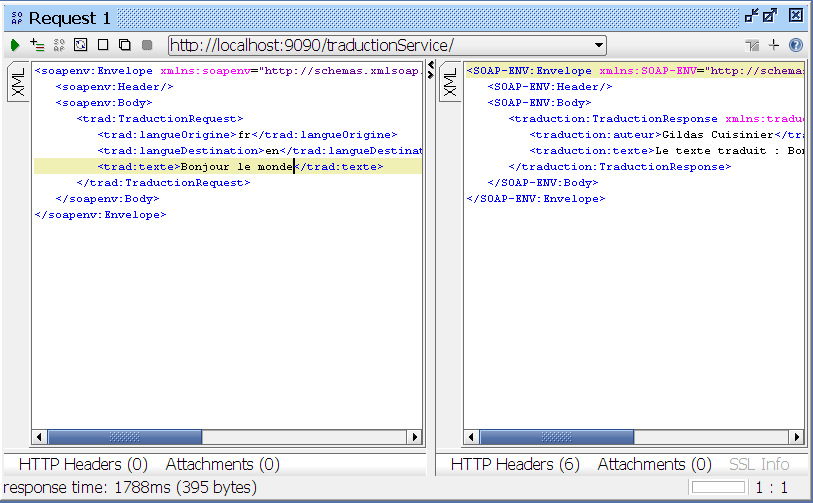Add this request to a MockService
The width and height of the screenshot is (813, 503).
59,45
